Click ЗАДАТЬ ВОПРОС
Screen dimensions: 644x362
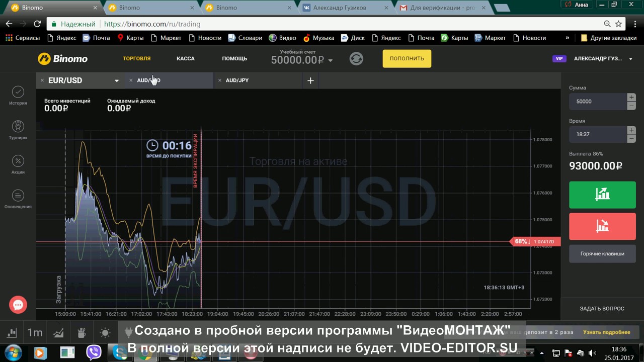click(602, 309)
